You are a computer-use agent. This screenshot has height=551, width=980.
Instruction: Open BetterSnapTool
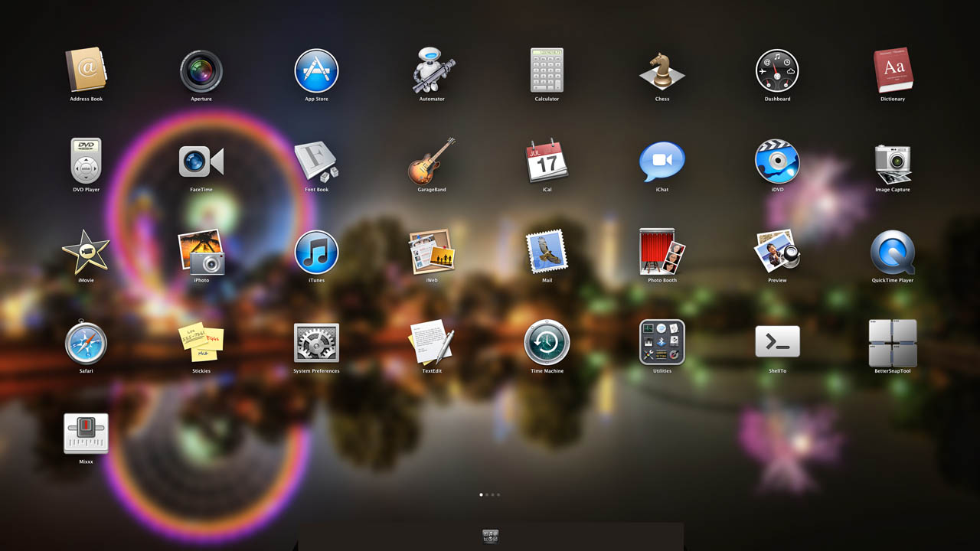click(x=893, y=343)
